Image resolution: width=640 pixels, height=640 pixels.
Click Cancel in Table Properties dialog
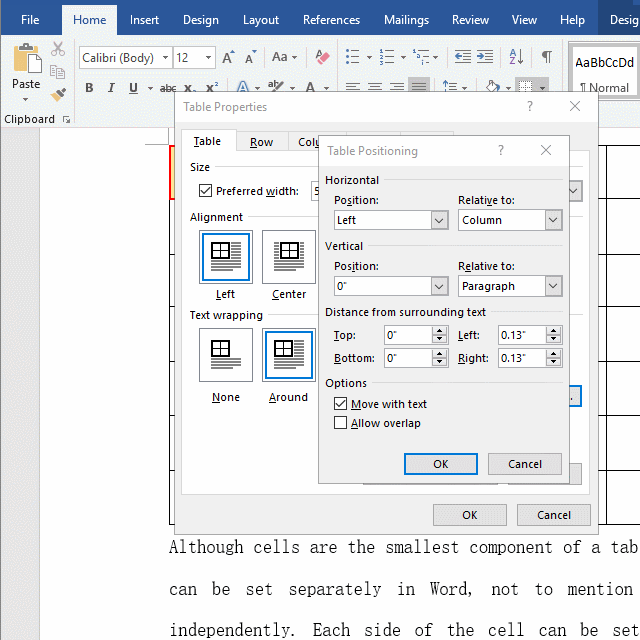pyautogui.click(x=554, y=515)
